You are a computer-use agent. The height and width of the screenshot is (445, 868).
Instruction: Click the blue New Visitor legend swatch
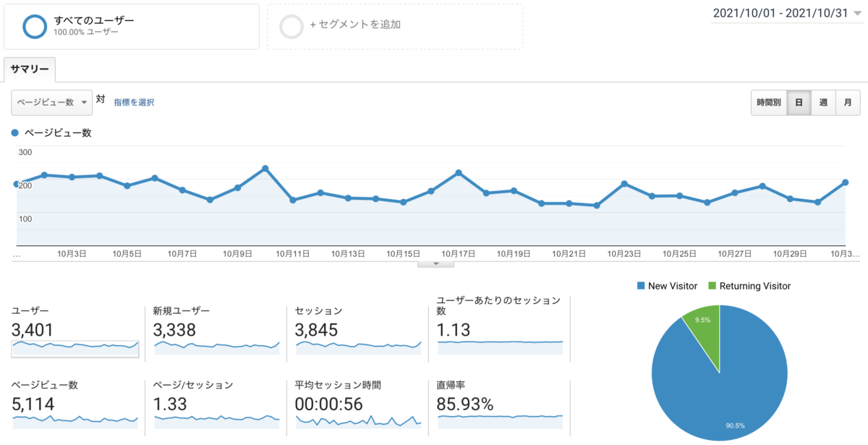640,286
